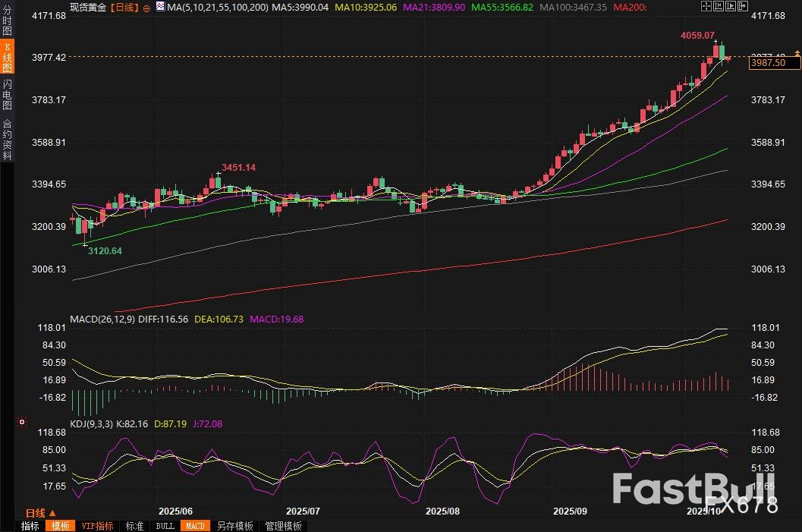Screen dimensions: 802x532
Task: Select the BULL template
Action: click(165, 526)
